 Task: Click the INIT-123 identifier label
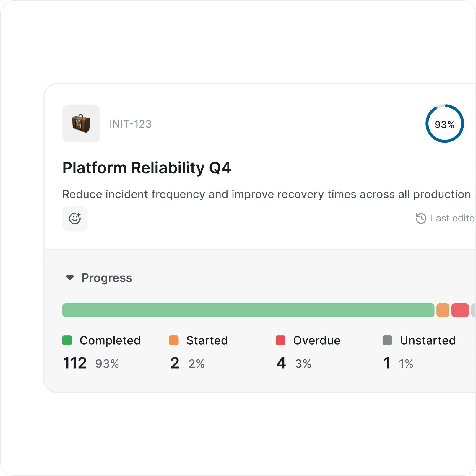tap(130, 124)
